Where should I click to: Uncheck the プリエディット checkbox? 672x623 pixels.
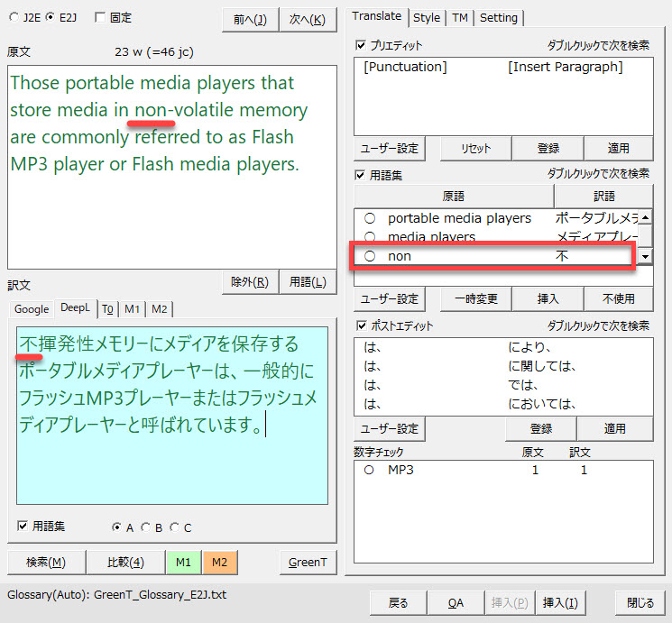[361, 45]
